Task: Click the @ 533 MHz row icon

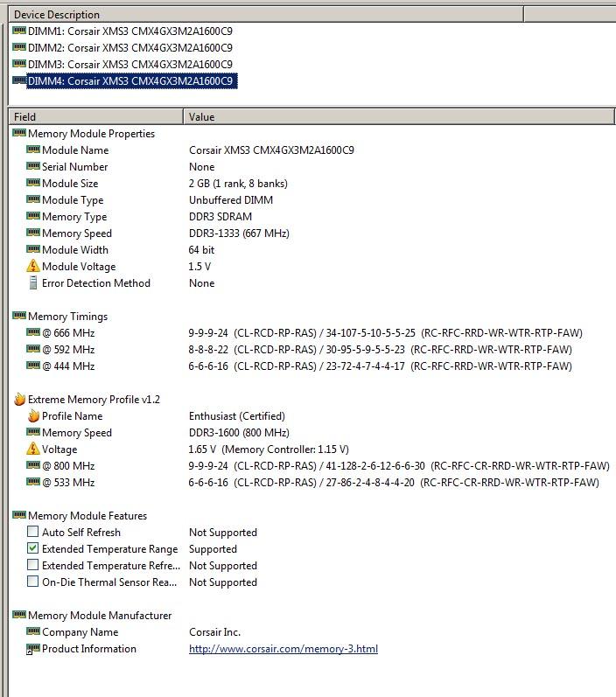Action: click(x=33, y=481)
